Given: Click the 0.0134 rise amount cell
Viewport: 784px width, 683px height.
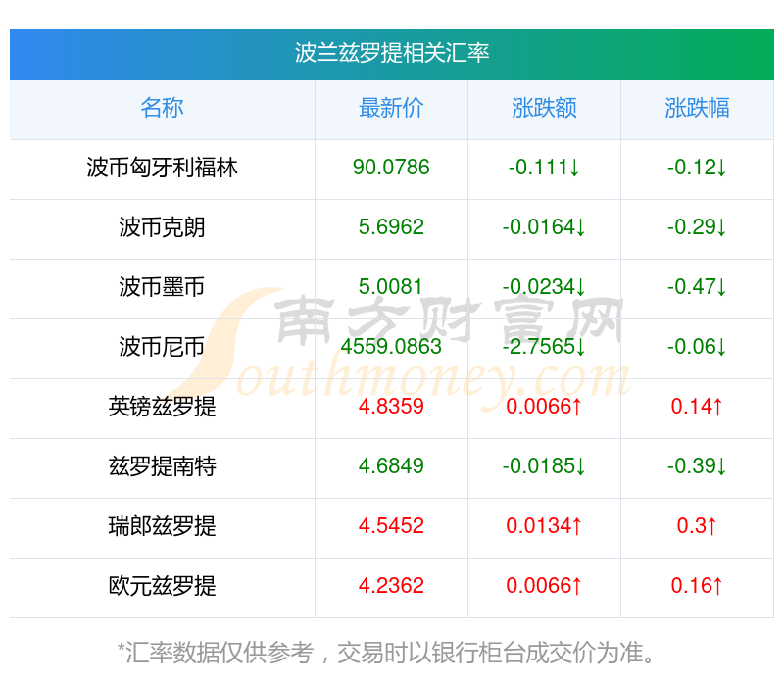Looking at the screenshot, I should pos(544,526).
